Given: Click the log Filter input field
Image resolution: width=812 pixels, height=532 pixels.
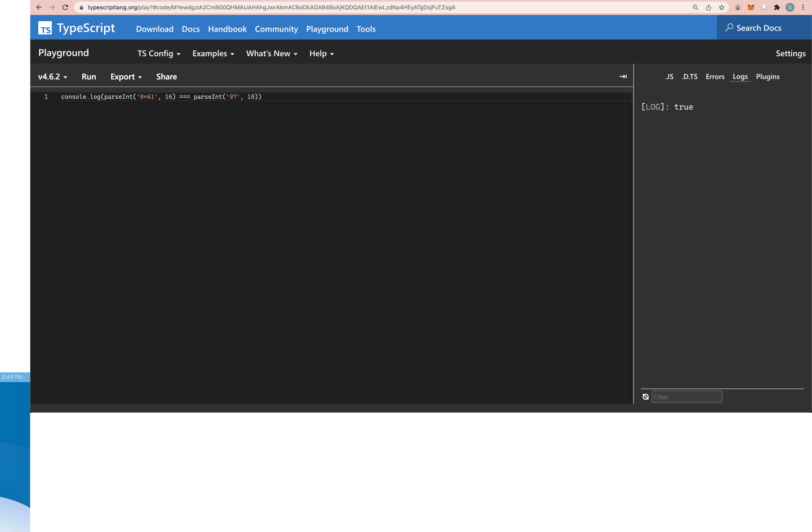Looking at the screenshot, I should [x=687, y=396].
